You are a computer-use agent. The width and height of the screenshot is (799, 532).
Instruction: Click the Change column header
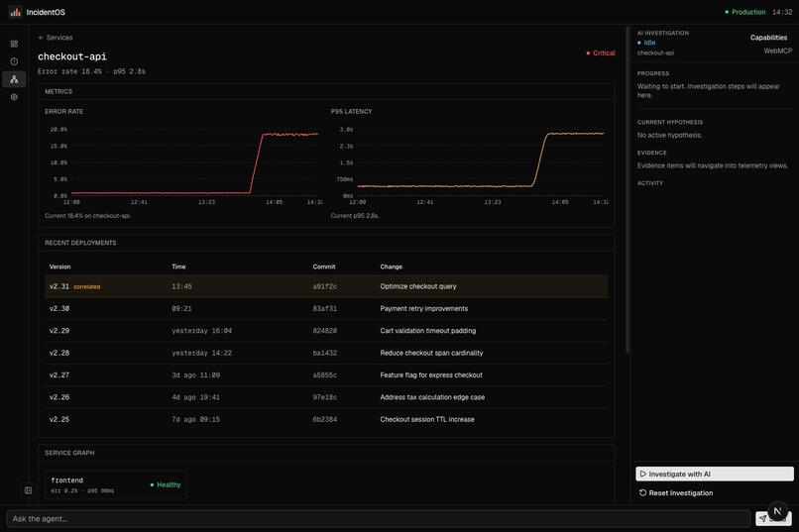(x=392, y=266)
